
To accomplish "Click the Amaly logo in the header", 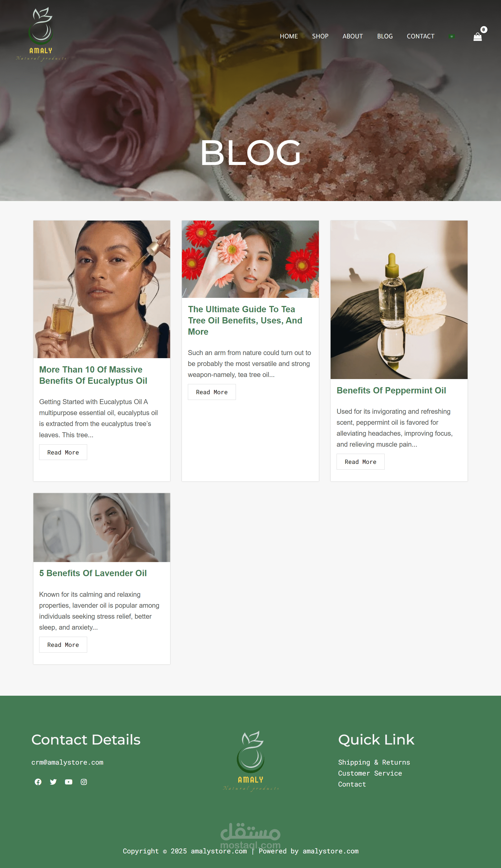I will 41,34.
